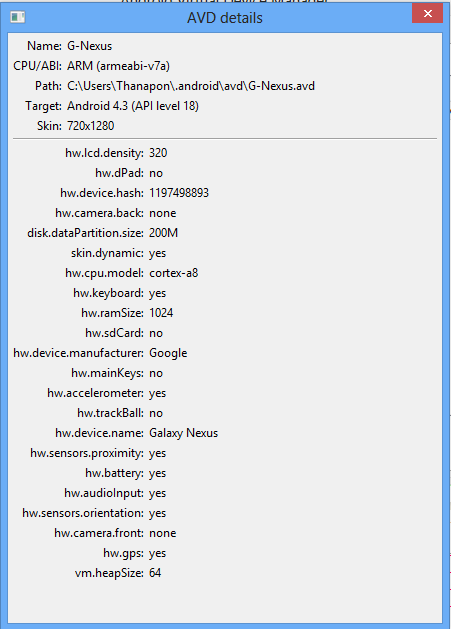This screenshot has height=629, width=451.
Task: Click the hw.camera.back value none
Action: pyautogui.click(x=163, y=213)
